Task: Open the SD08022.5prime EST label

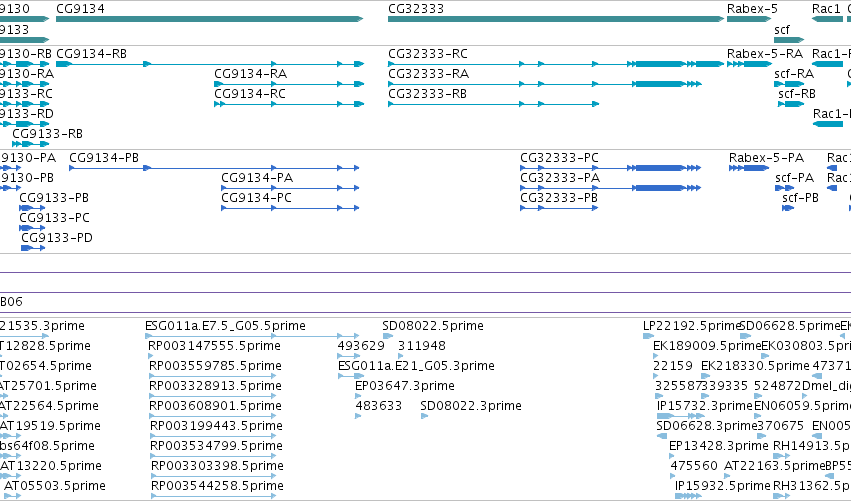Action: pos(433,326)
